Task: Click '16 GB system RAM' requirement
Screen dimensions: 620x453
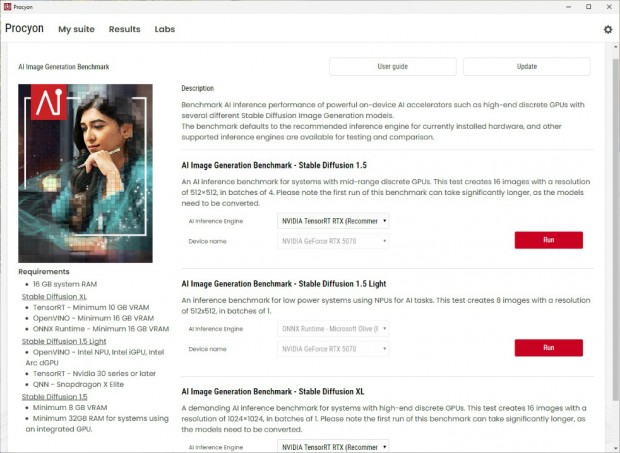Action: (x=65, y=284)
